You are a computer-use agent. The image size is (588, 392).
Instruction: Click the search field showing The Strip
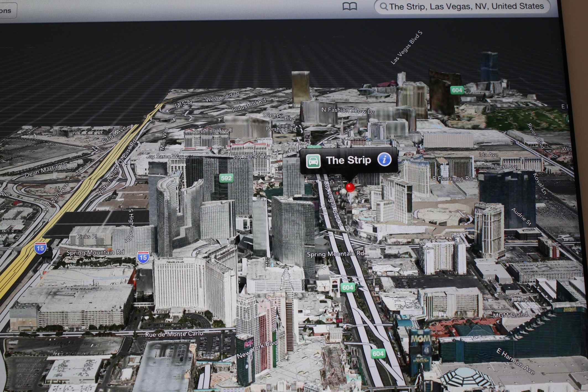pos(466,7)
